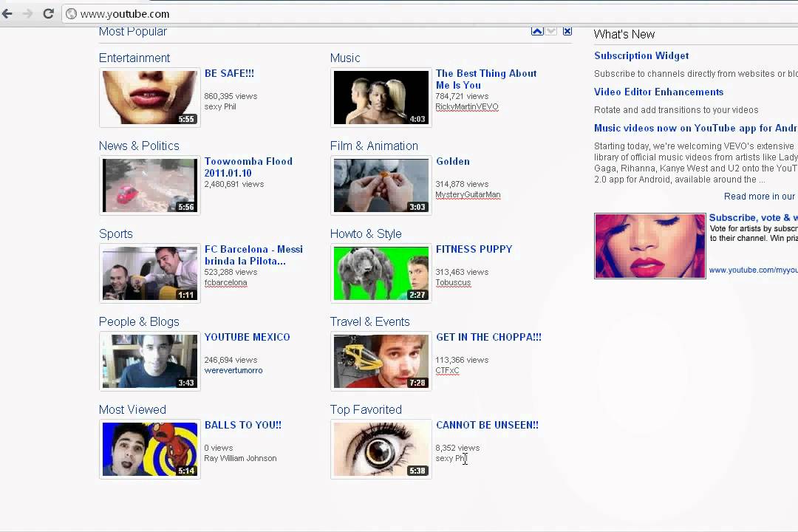Click the FC Barcelona - Messi title link

click(x=253, y=255)
